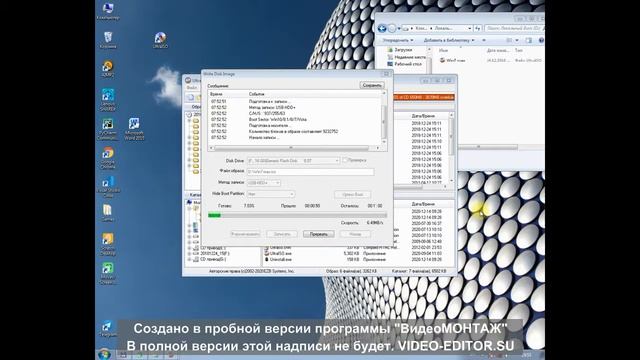Click the Форматировать button
Image resolution: width=640 pixels, height=360 pixels.
coord(245,234)
